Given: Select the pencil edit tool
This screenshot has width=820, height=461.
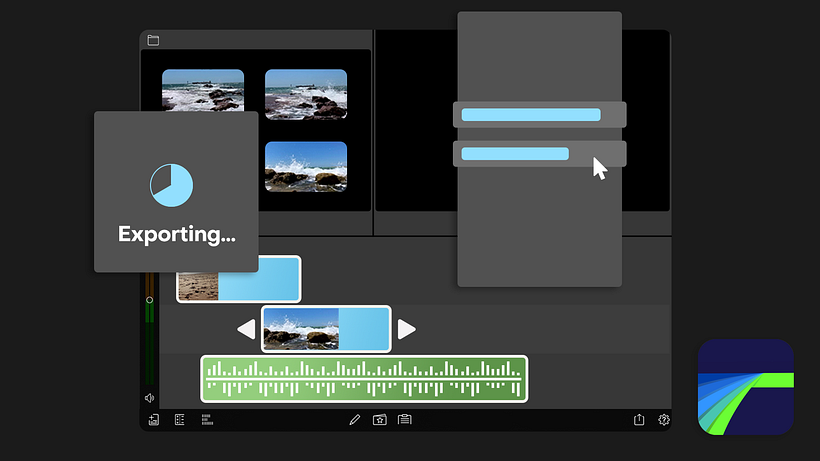Looking at the screenshot, I should (355, 420).
